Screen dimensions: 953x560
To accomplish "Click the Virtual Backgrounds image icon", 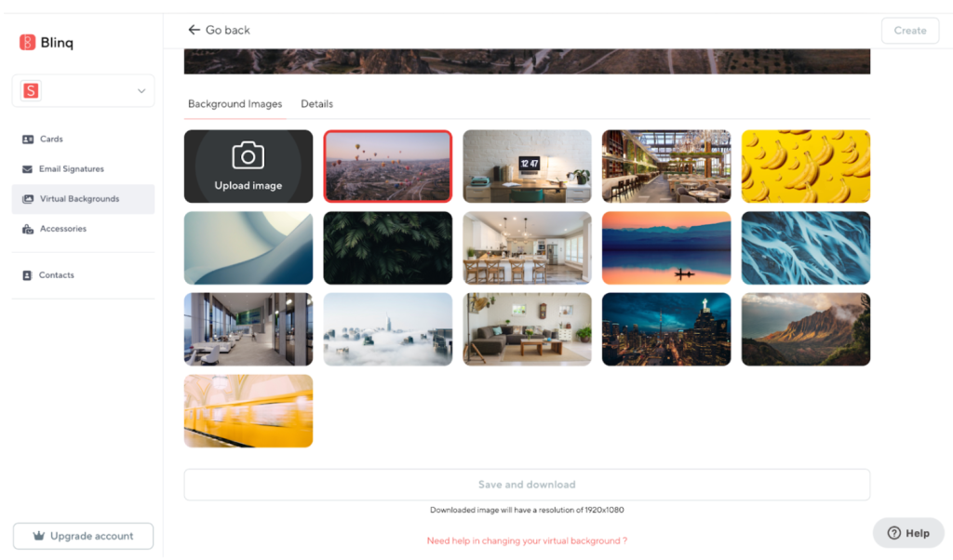I will coord(28,199).
